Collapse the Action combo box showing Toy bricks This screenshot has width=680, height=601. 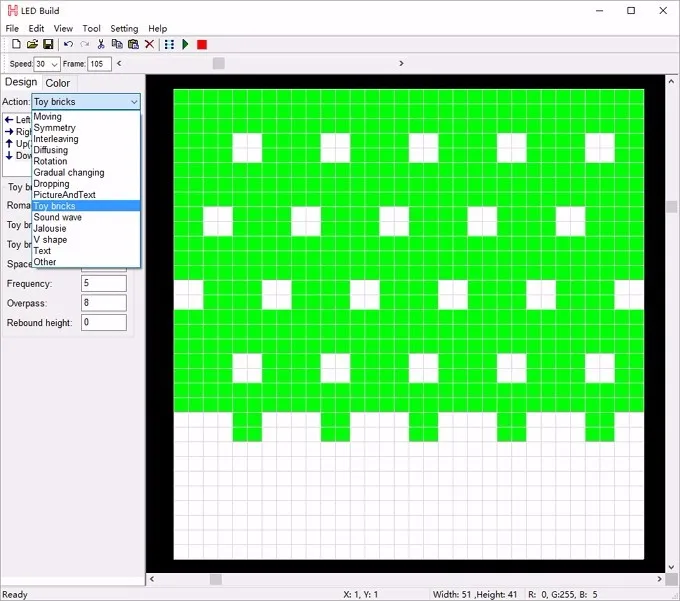click(x=133, y=102)
